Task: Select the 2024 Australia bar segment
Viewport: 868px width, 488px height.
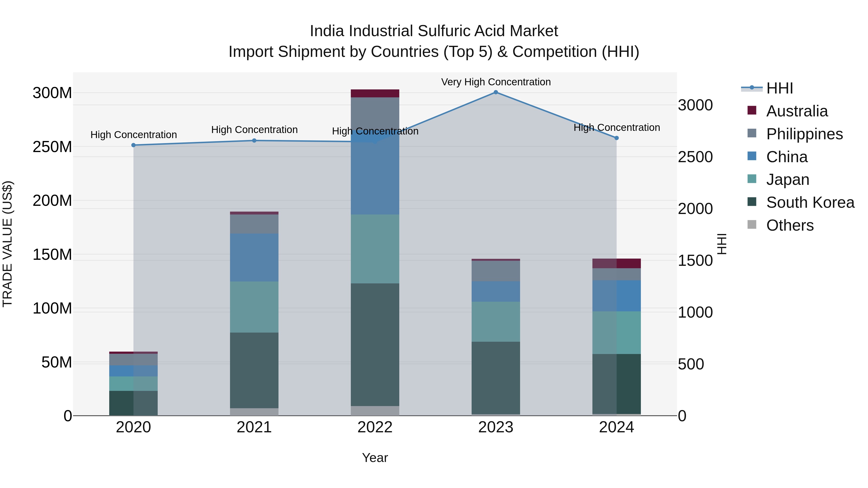Action: [617, 263]
